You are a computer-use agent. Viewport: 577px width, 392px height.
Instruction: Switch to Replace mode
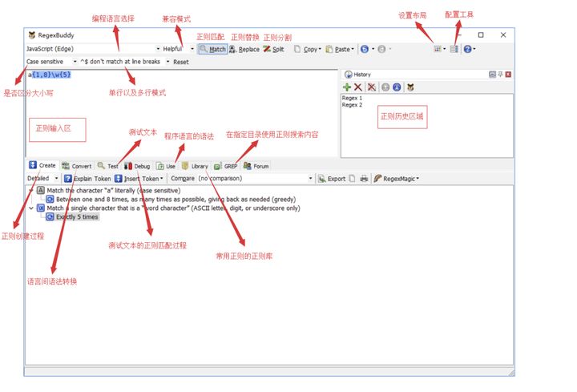(x=244, y=49)
